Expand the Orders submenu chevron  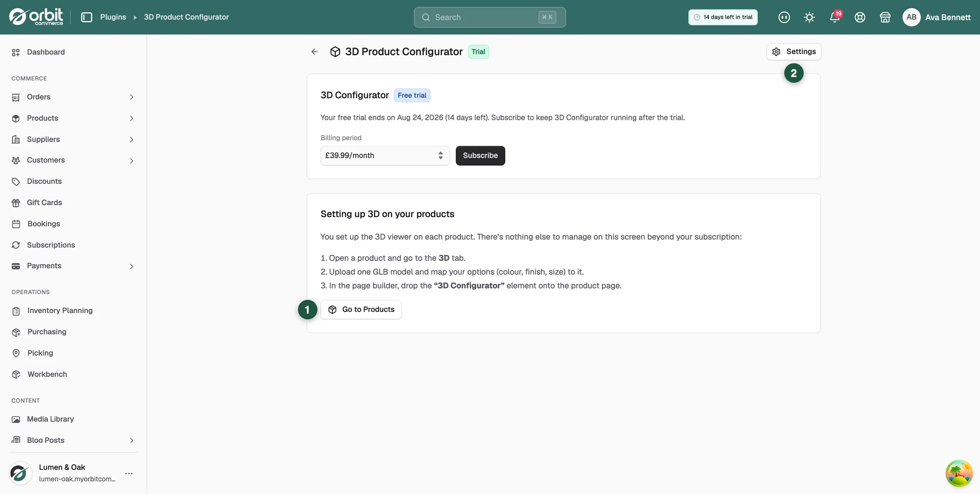click(132, 97)
